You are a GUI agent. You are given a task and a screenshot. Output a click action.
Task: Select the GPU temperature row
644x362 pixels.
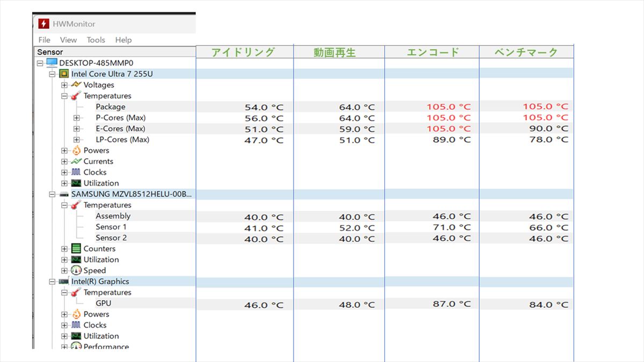(104, 303)
